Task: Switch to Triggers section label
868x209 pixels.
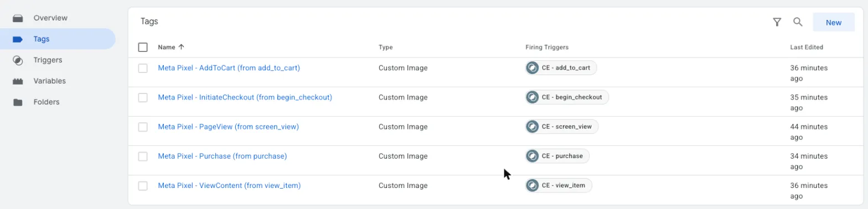Action: (x=48, y=60)
